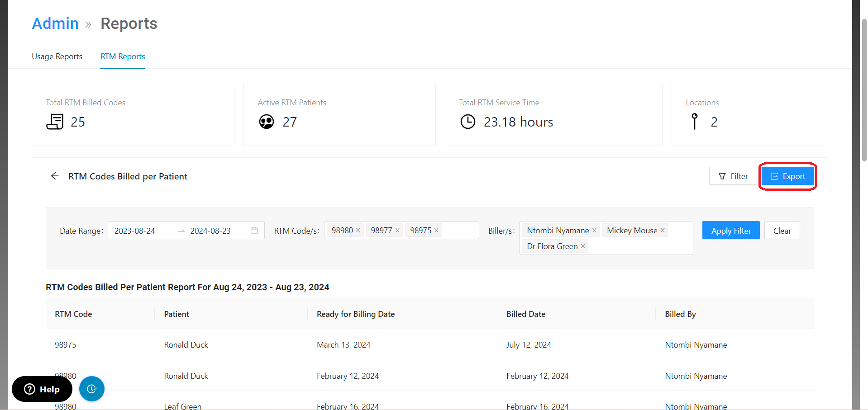This screenshot has width=868, height=410.
Task: Remove the 98977 RTM code tag
Action: 397,231
